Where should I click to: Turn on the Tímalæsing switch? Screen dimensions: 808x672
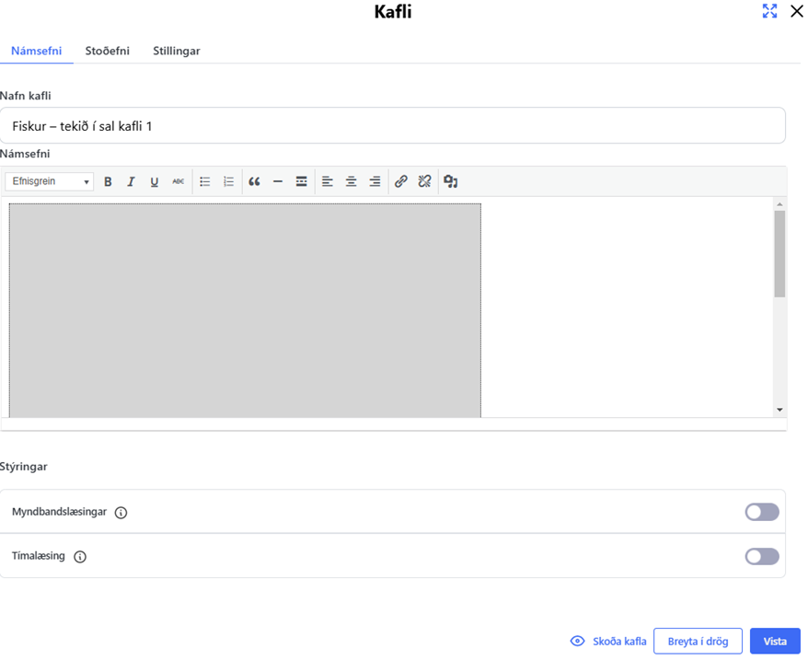coord(761,556)
